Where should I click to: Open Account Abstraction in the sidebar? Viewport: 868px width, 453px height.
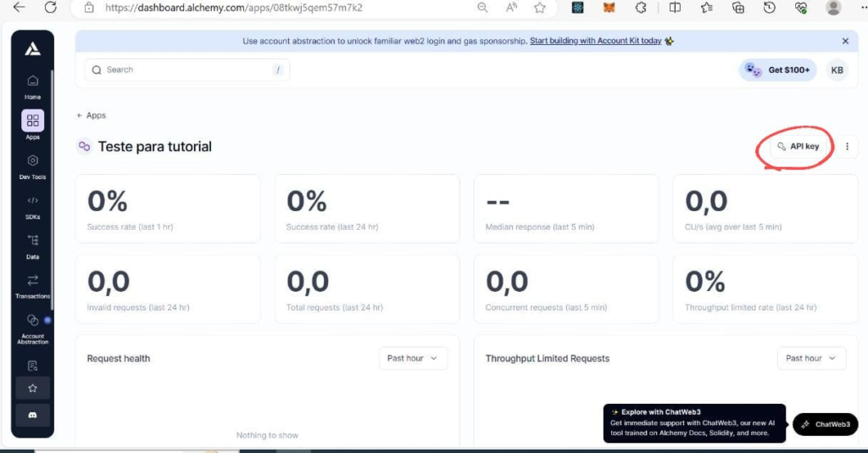33,329
